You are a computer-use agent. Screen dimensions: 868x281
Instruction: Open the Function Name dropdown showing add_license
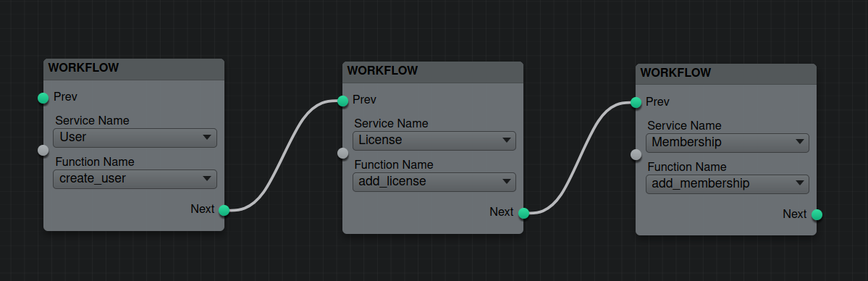point(434,182)
